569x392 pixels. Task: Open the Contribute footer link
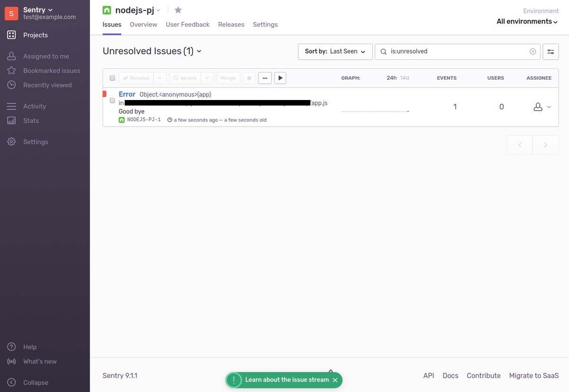484,376
